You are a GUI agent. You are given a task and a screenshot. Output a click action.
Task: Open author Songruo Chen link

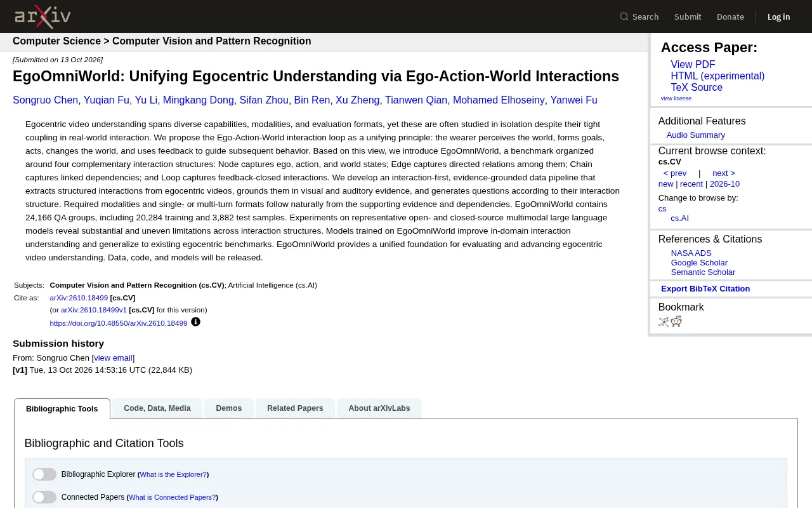click(45, 100)
